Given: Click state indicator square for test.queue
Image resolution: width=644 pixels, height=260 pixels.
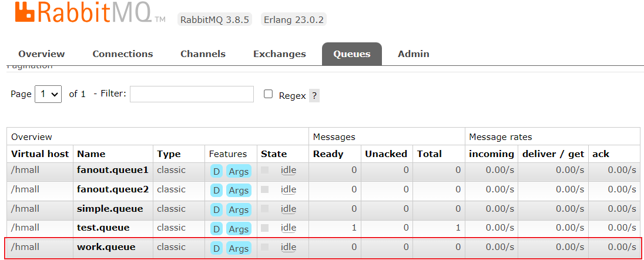Looking at the screenshot, I should pyautogui.click(x=265, y=228).
